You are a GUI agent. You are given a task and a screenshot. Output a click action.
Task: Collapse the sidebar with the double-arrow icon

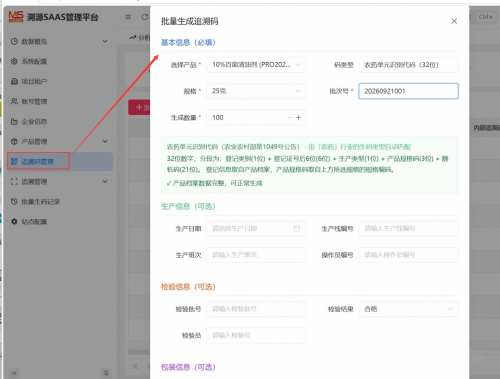pyautogui.click(x=14, y=373)
